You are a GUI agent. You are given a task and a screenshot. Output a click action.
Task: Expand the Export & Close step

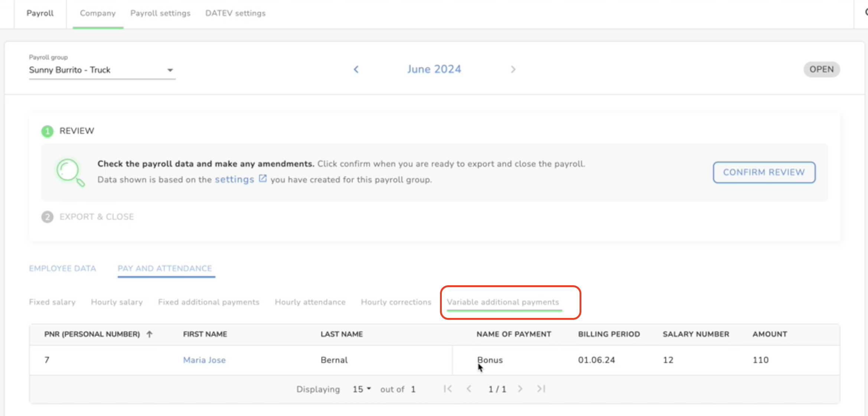(x=97, y=217)
